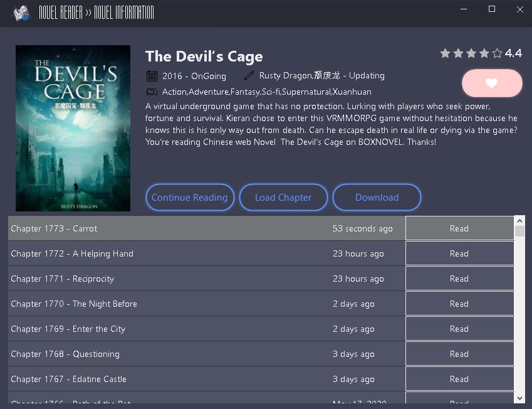Minimize the Novel Reader window

464,9
